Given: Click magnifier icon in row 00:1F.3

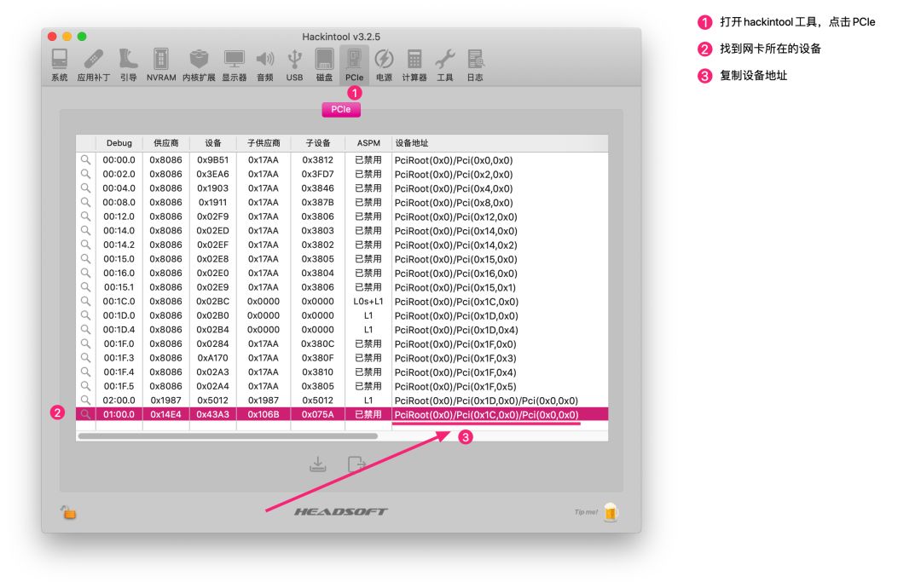Looking at the screenshot, I should [86, 357].
